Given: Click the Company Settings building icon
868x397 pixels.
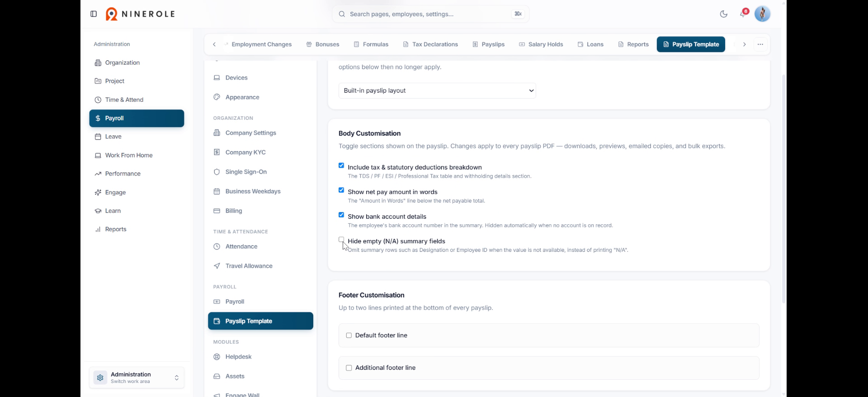Looking at the screenshot, I should (217, 133).
